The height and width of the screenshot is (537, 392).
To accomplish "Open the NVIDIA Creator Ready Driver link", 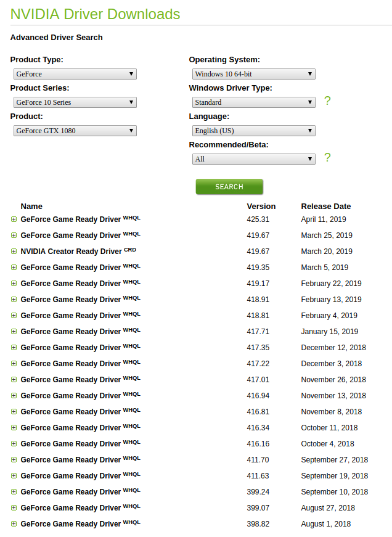I will tap(78, 251).
